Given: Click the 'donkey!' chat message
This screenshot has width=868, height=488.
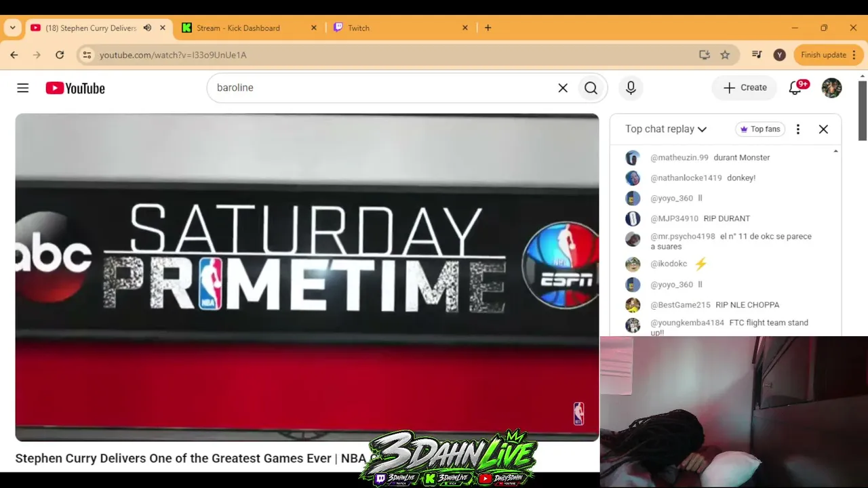Looking at the screenshot, I should click(741, 178).
